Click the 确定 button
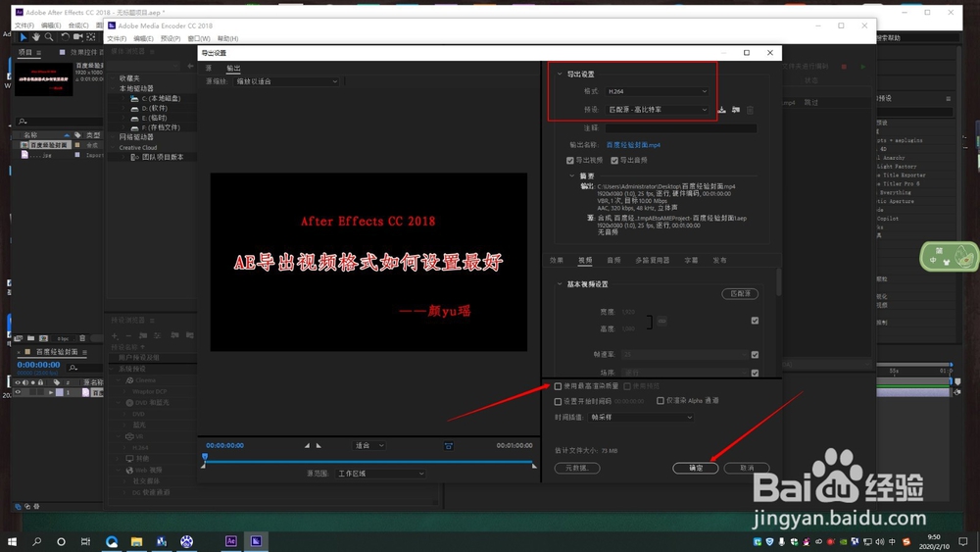This screenshot has height=552, width=980. point(695,469)
